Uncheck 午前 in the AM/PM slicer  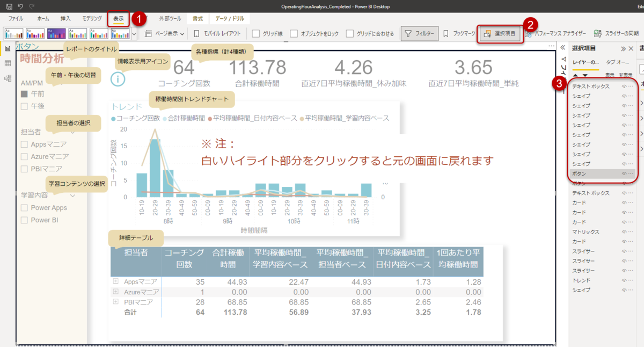pyautogui.click(x=24, y=93)
